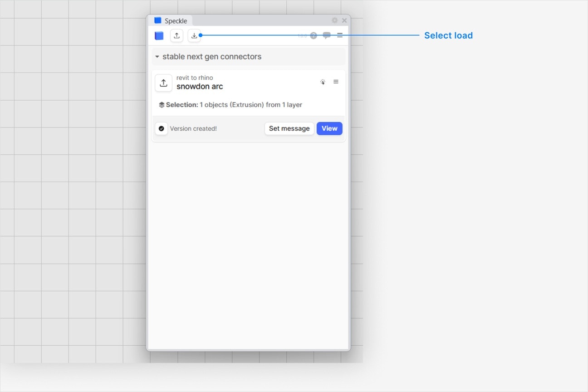Open the feedback chat bubble icon

pyautogui.click(x=327, y=35)
